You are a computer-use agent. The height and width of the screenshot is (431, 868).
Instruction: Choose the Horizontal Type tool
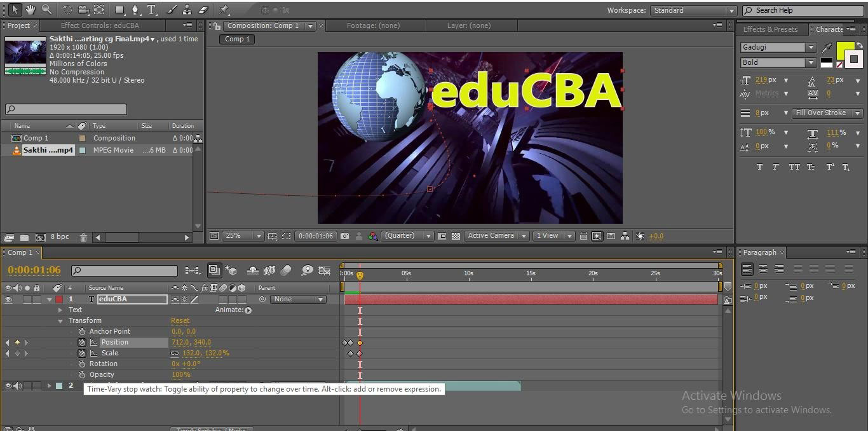pyautogui.click(x=151, y=10)
